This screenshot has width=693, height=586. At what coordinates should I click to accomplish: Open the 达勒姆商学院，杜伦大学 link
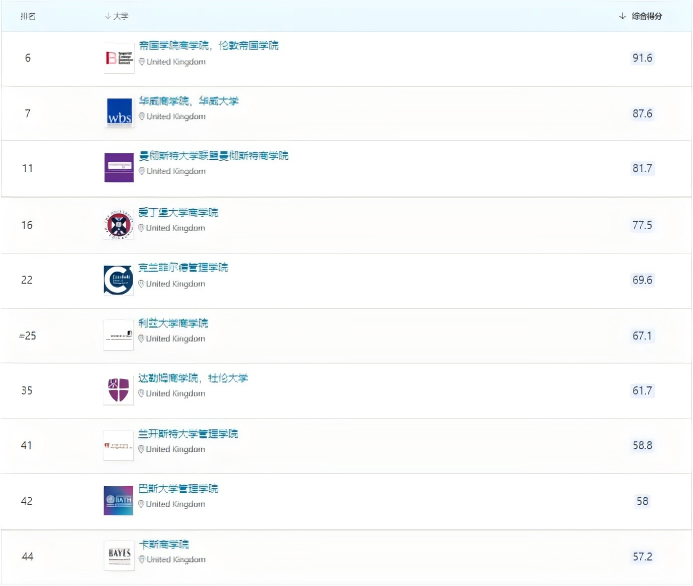[193, 378]
